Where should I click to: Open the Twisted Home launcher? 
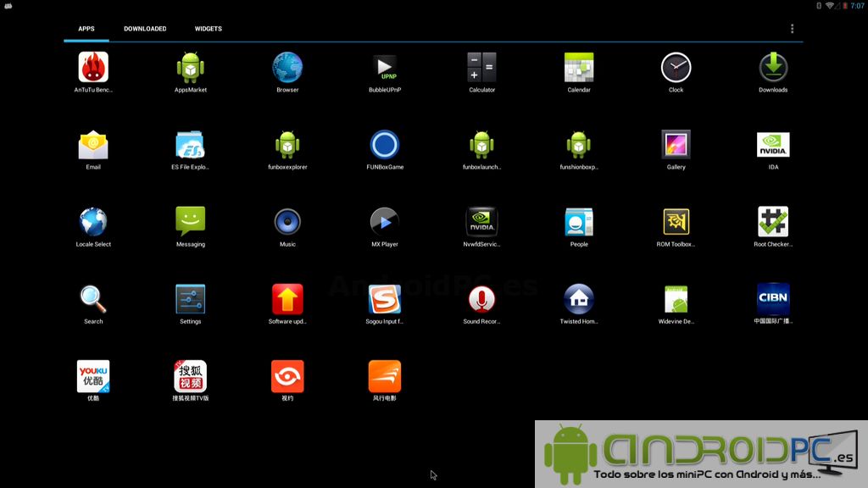pos(579,299)
